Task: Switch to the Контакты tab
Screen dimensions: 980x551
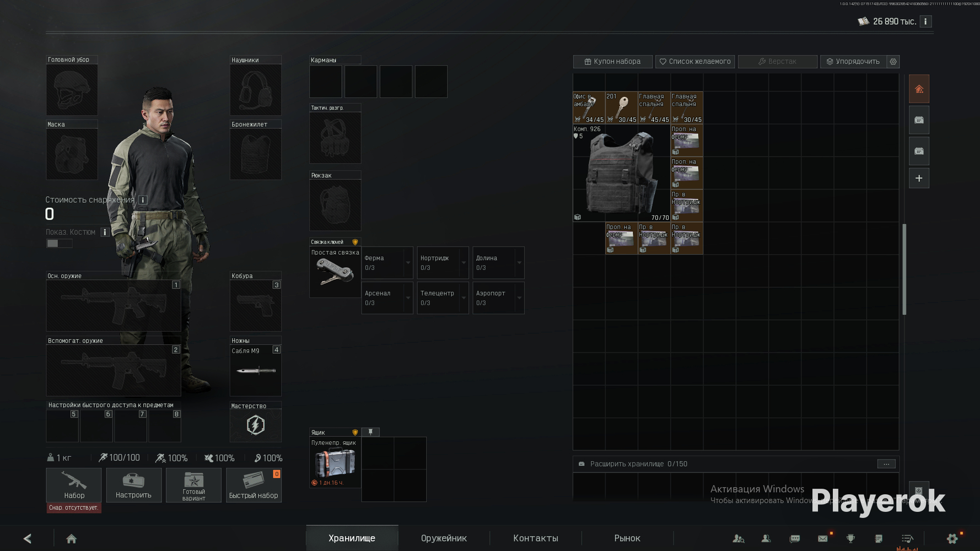Action: click(x=536, y=538)
